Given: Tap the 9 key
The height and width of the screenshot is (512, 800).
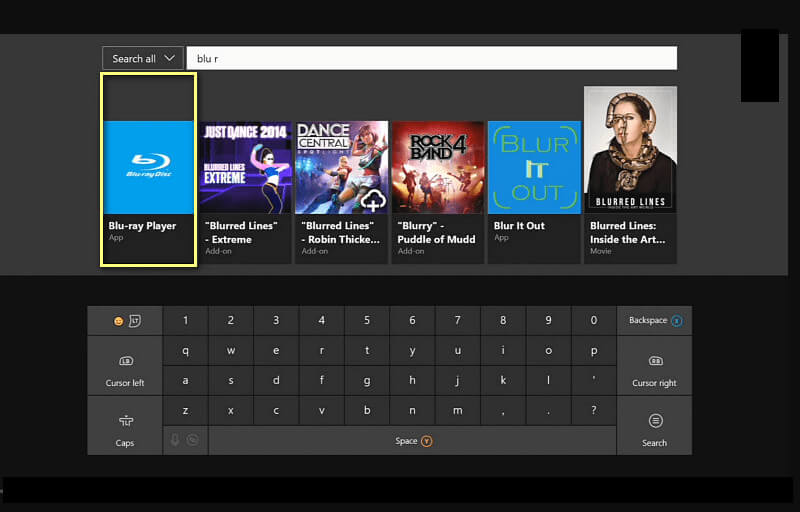Looking at the screenshot, I should (548, 321).
